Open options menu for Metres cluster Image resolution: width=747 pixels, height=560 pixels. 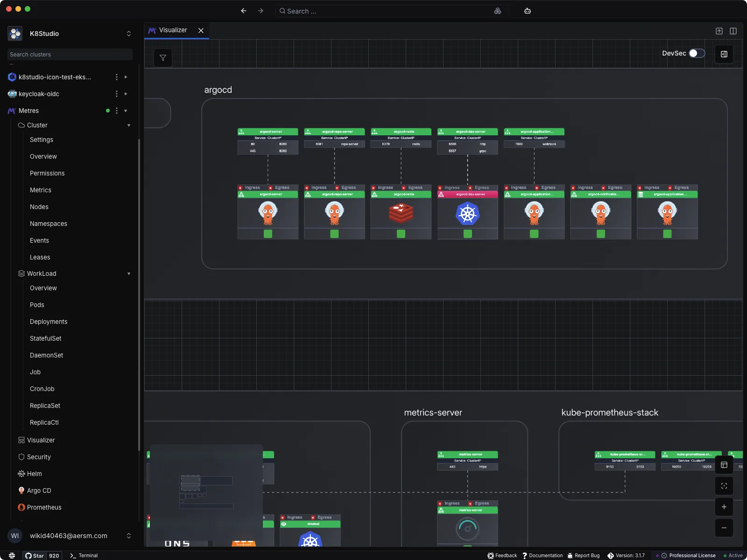point(117,111)
